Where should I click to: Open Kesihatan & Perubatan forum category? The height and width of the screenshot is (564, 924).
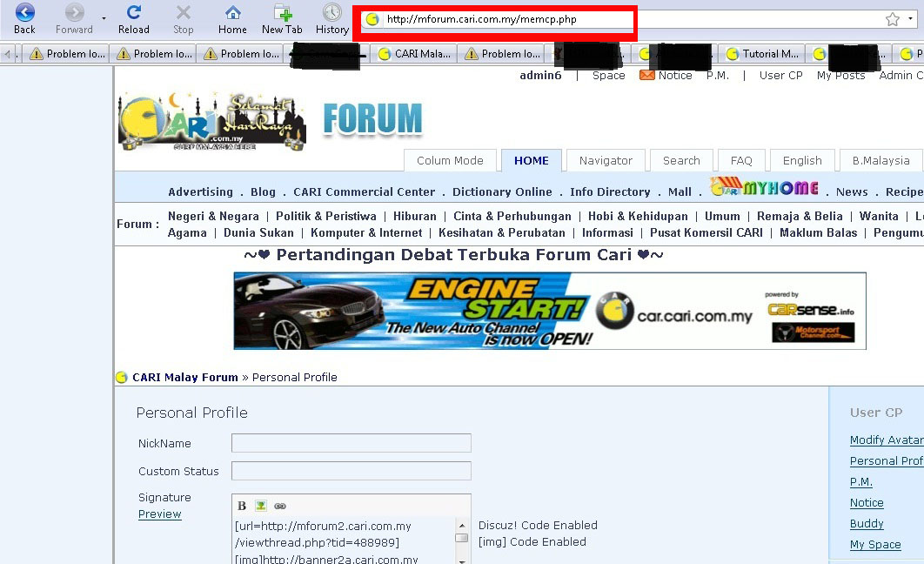[x=501, y=232]
